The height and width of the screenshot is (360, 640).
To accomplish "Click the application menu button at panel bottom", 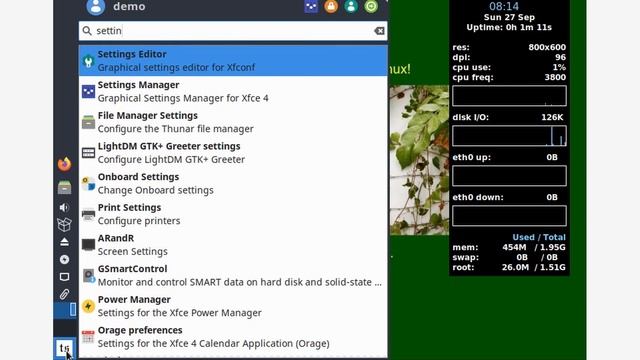I will [x=64, y=348].
